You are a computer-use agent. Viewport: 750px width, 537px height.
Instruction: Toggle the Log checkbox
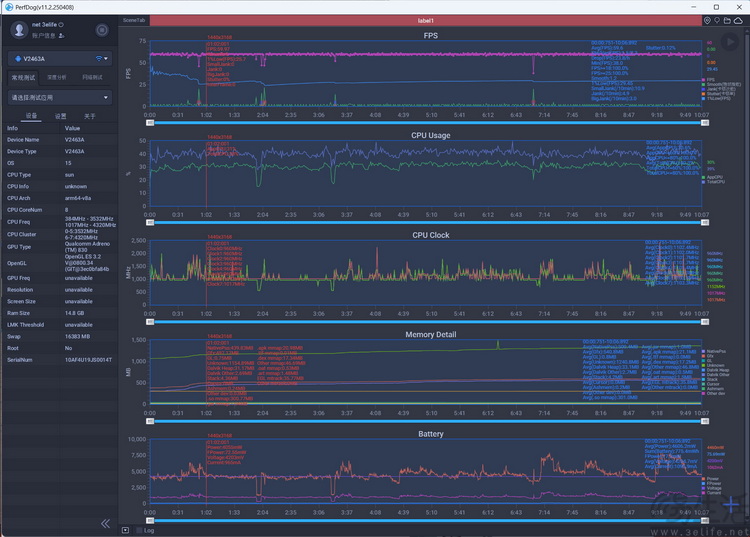point(140,530)
